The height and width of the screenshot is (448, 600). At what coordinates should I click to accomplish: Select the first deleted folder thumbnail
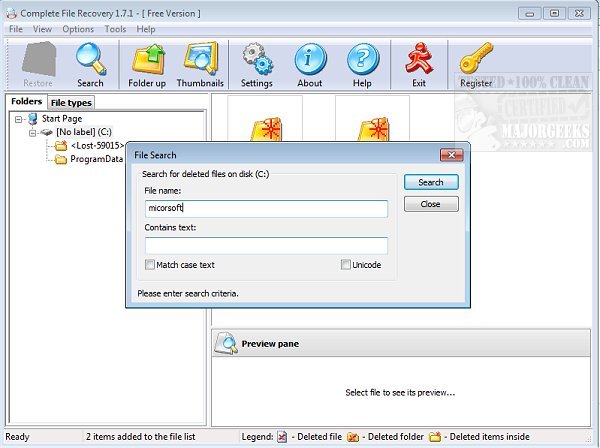click(265, 119)
